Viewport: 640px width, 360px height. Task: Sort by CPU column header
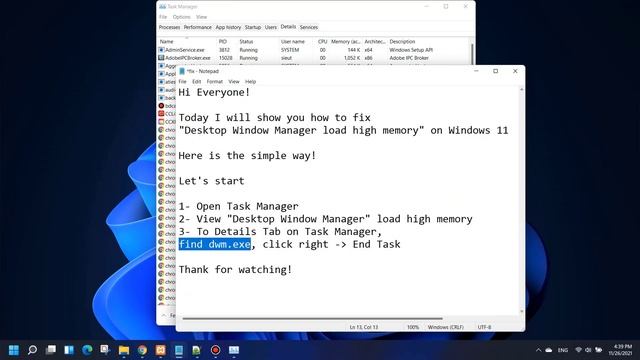322,42
